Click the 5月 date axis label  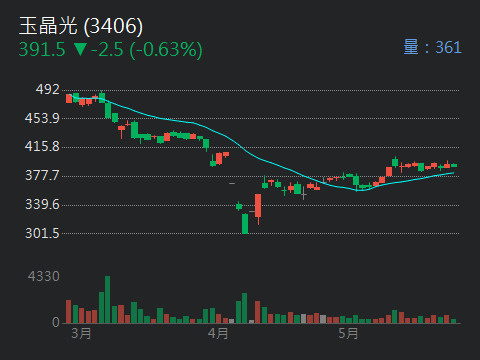click(348, 333)
